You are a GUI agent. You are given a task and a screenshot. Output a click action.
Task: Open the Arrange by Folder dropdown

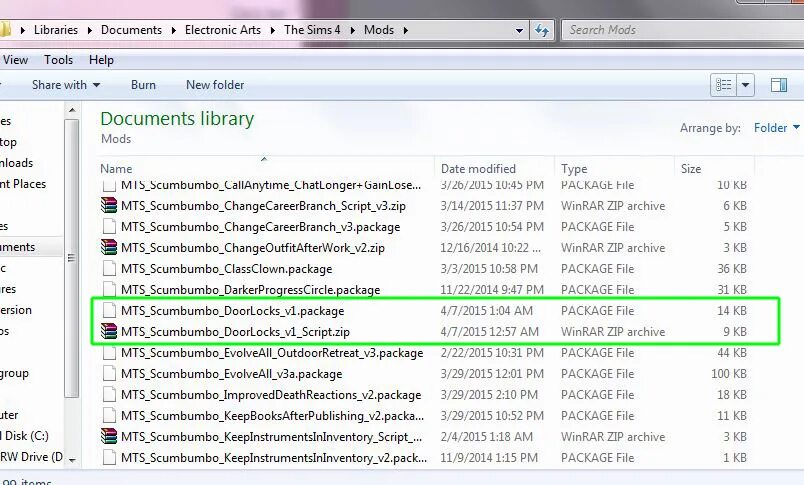tap(776, 128)
